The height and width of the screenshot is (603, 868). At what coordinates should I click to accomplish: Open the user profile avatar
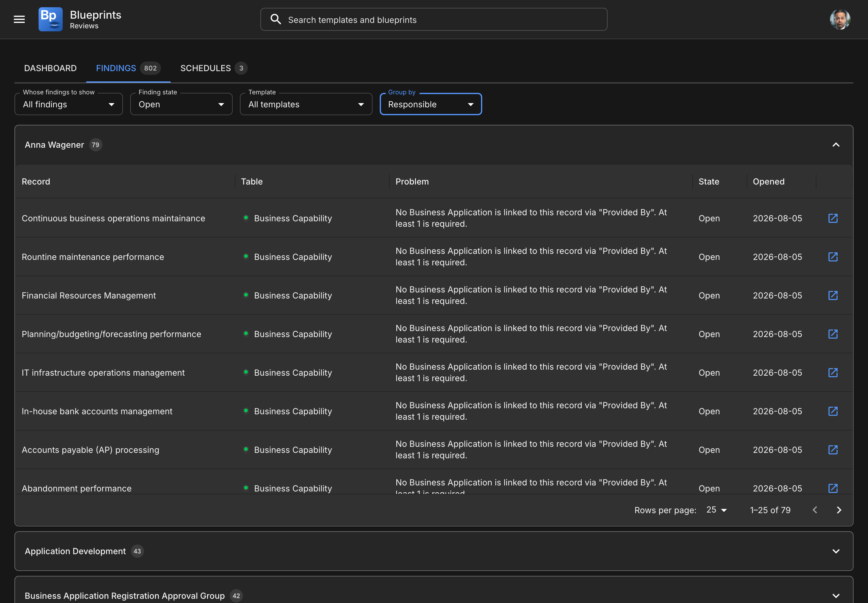[840, 19]
